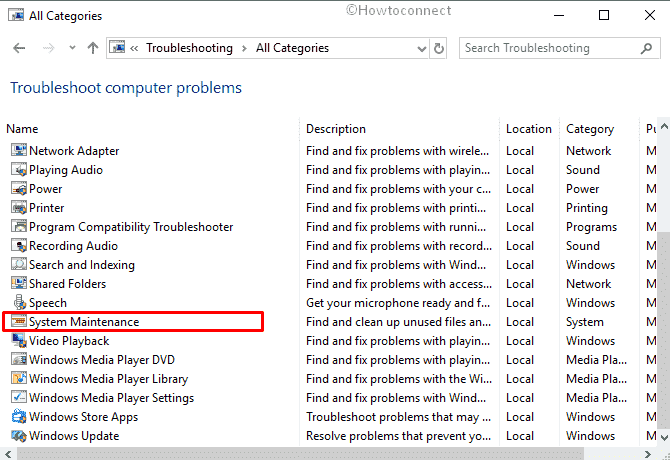670x460 pixels.
Task: Click the horizontal scrollbar right arrow
Action: click(x=647, y=454)
